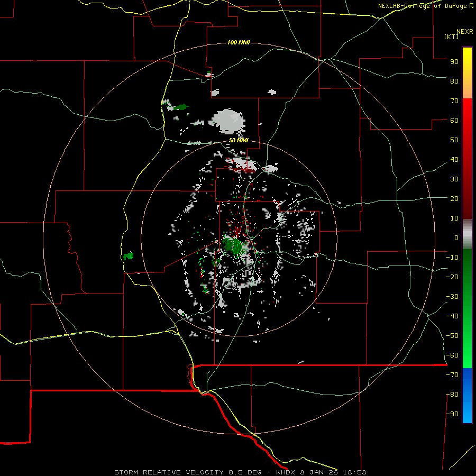Click the "30" value on velocity scale
This screenshot has width=476, height=476.
(x=454, y=179)
